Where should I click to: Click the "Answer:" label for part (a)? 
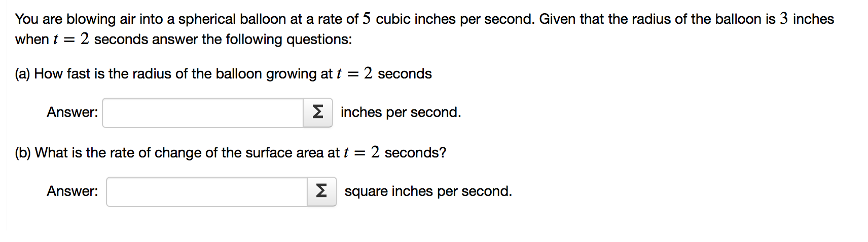[72, 112]
